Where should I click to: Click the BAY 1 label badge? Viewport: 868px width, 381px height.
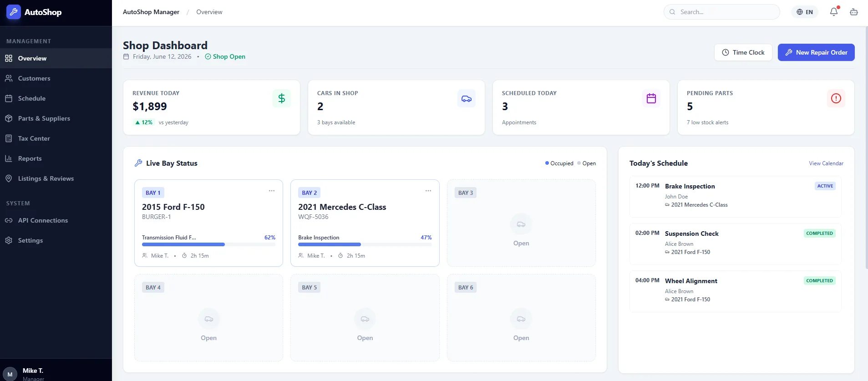pyautogui.click(x=153, y=193)
